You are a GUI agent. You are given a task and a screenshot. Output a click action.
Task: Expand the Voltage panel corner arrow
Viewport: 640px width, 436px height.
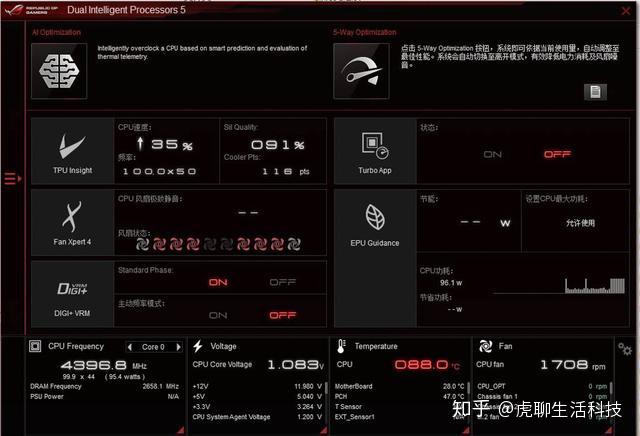click(324, 430)
